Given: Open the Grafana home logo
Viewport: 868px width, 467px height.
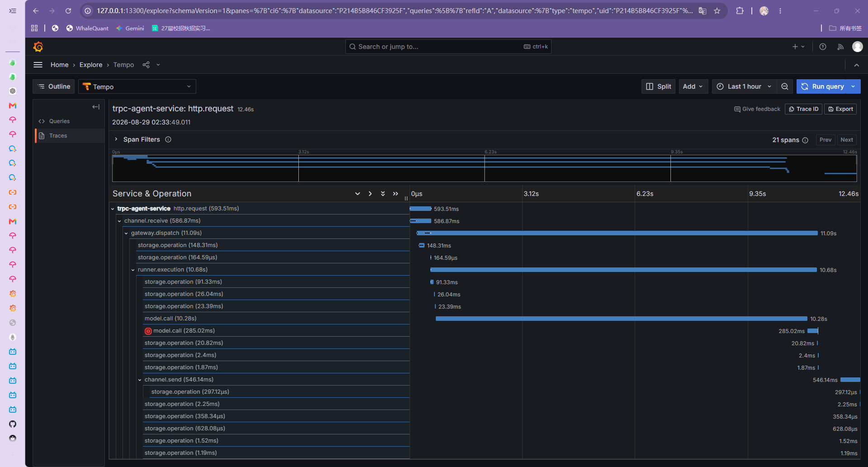Looking at the screenshot, I should pos(38,47).
